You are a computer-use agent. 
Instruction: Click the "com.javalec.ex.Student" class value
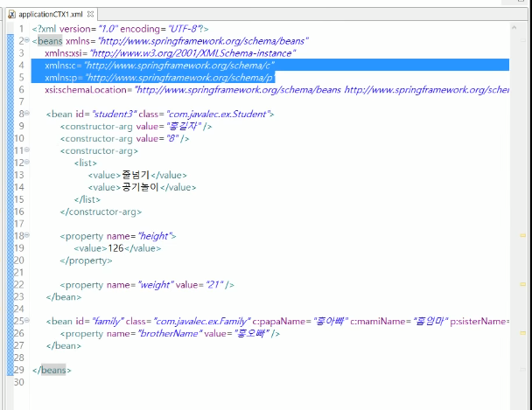click(219, 115)
